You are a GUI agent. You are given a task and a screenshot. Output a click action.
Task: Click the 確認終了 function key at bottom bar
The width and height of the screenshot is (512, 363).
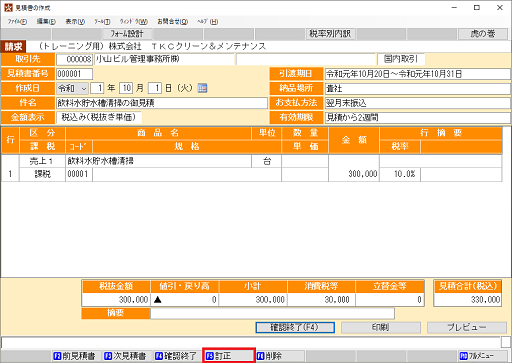pyautogui.click(x=178, y=356)
